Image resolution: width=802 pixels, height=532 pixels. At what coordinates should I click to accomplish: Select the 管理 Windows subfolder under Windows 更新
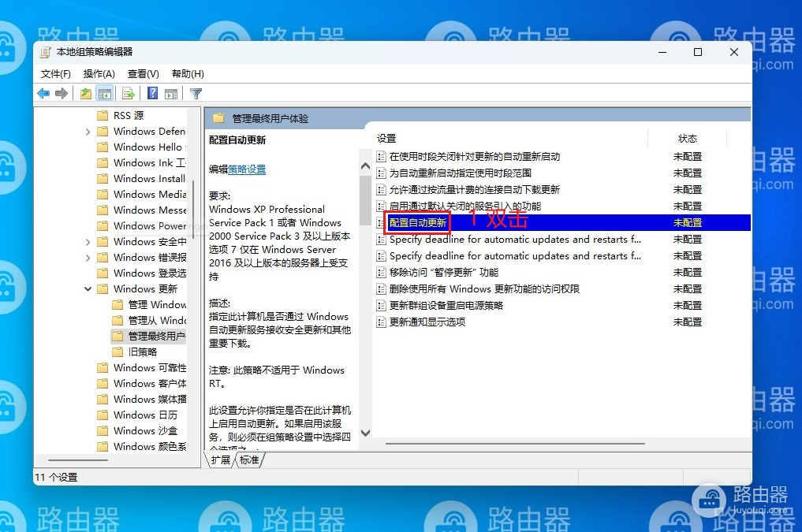click(x=149, y=305)
